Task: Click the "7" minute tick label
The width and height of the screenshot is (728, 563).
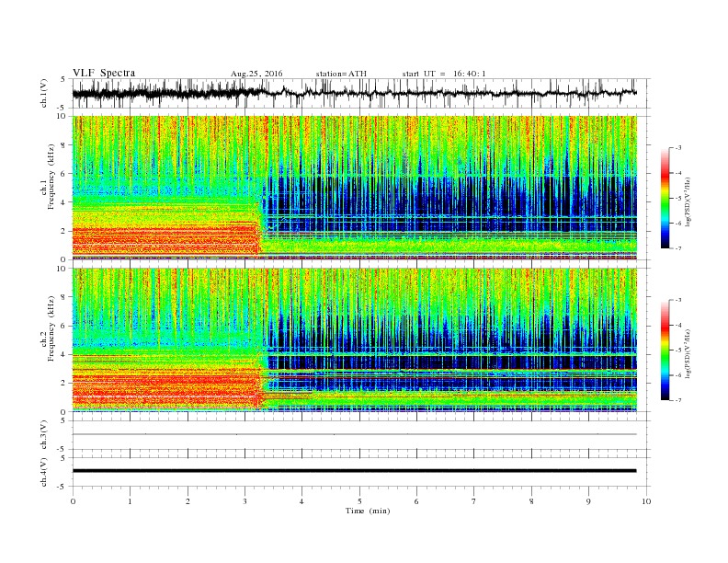Action: (474, 501)
